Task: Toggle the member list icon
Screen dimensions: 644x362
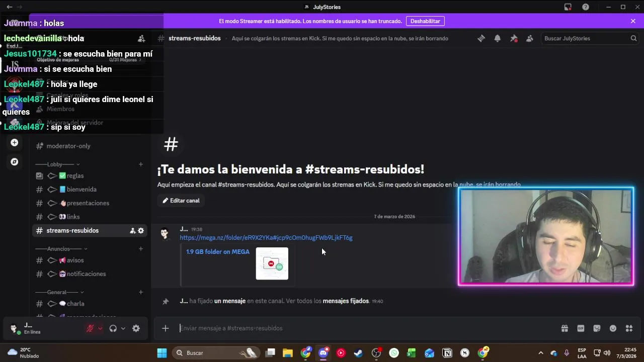Action: coord(530,38)
